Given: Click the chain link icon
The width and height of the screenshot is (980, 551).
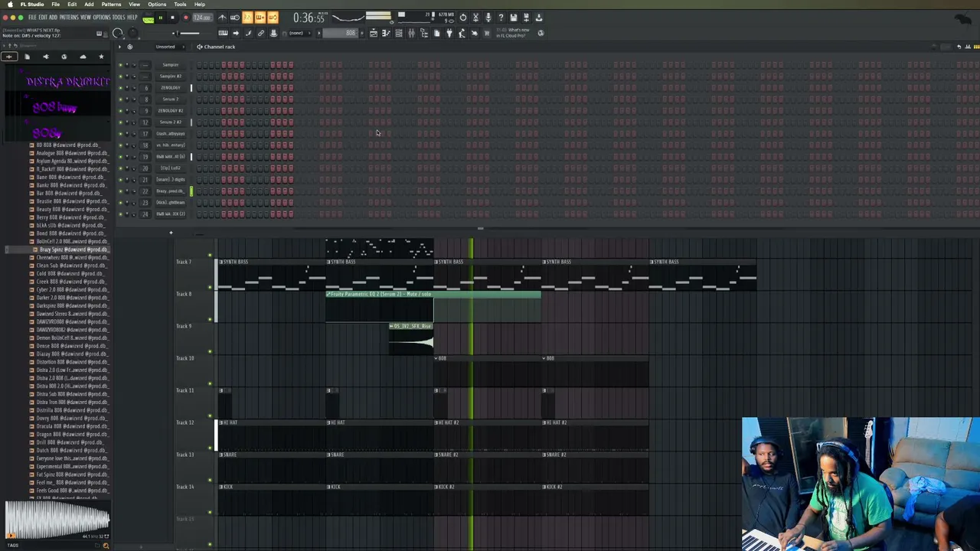Looking at the screenshot, I should [260, 33].
